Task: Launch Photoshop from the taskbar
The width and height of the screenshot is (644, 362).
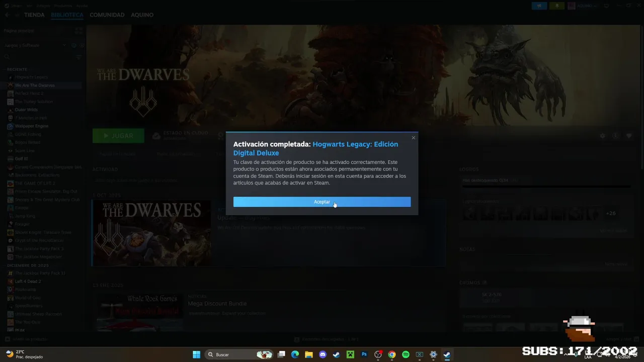Action: point(364,354)
